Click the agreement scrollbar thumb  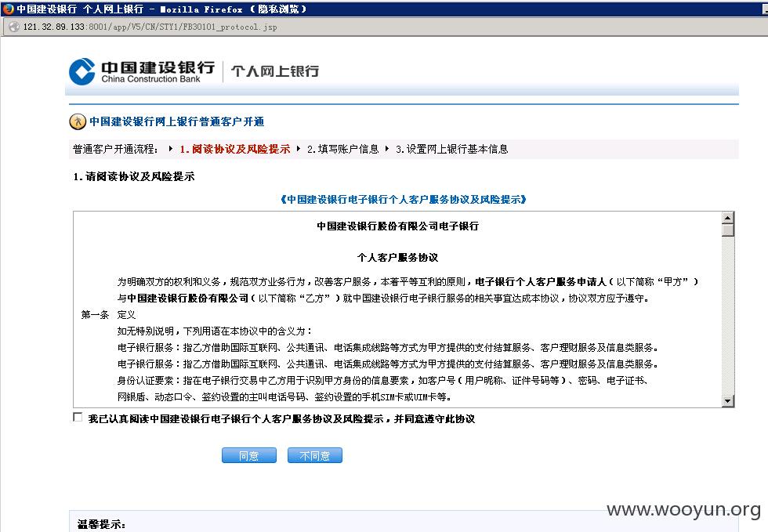728,230
